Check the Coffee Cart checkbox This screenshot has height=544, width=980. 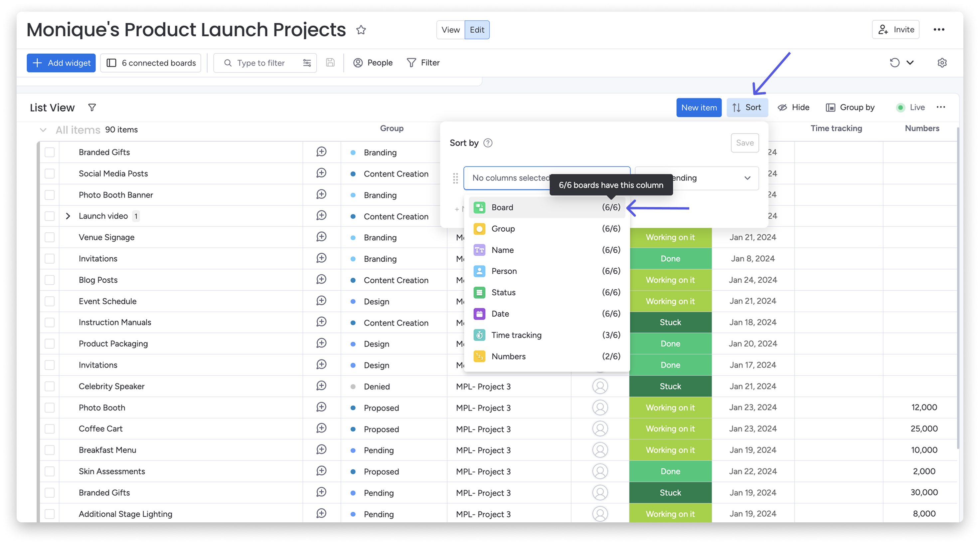point(50,429)
